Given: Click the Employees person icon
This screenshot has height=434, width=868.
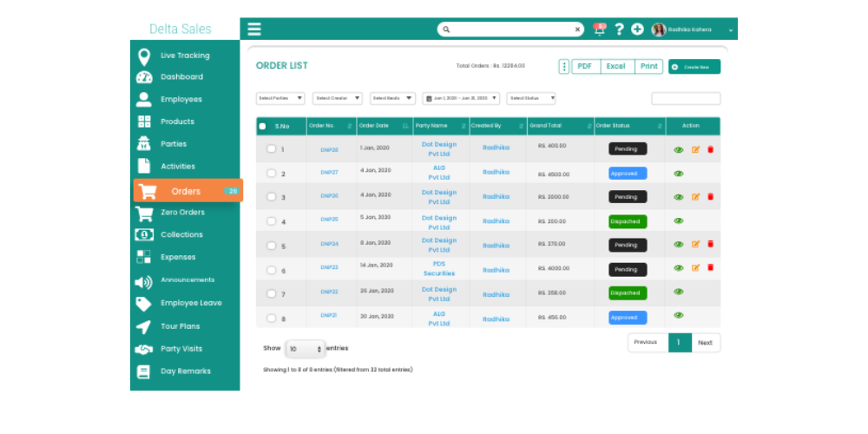Looking at the screenshot, I should [x=144, y=99].
